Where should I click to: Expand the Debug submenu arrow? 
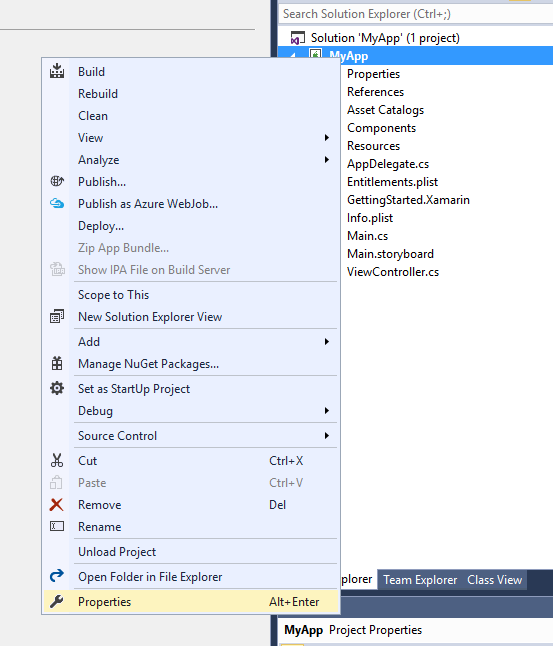click(327, 411)
